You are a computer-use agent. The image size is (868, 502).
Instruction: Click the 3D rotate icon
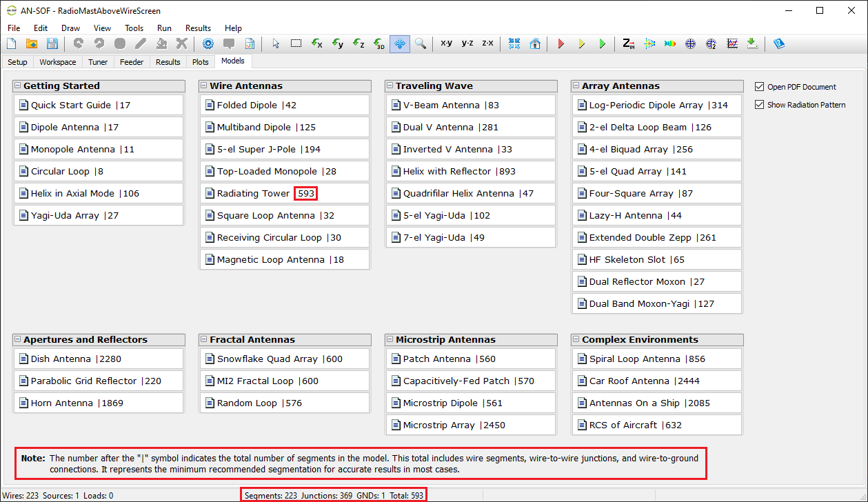click(379, 43)
